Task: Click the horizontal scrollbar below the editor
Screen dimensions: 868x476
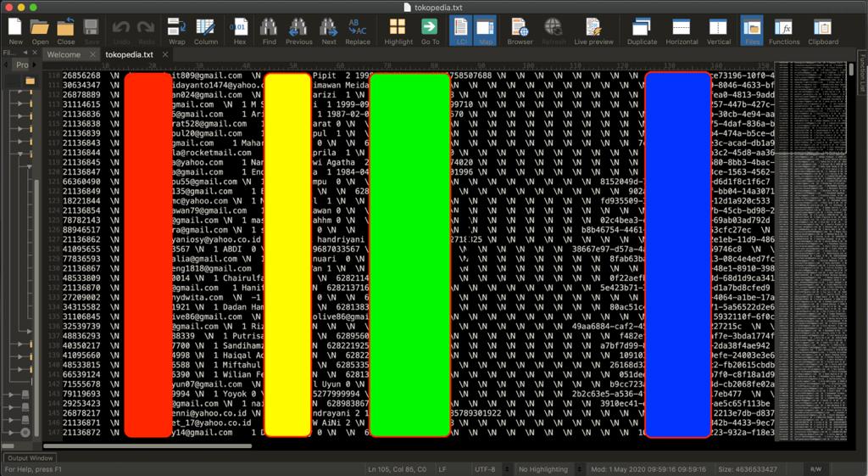Action: pyautogui.click(x=147, y=445)
